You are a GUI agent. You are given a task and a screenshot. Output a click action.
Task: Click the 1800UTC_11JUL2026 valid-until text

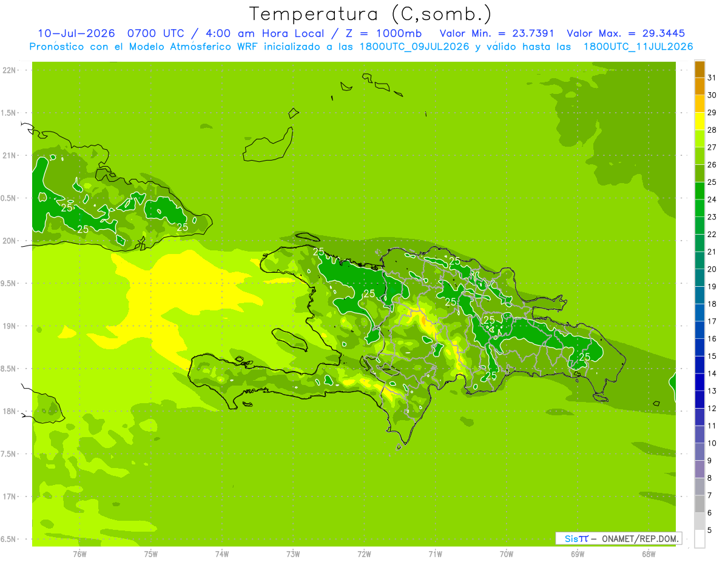tap(638, 47)
